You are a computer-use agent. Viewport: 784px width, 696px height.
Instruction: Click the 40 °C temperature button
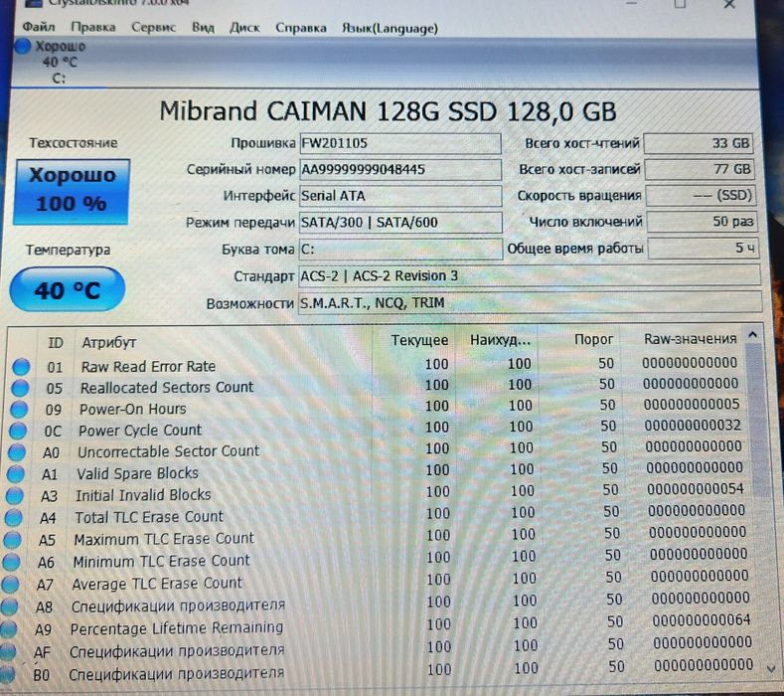tap(67, 289)
